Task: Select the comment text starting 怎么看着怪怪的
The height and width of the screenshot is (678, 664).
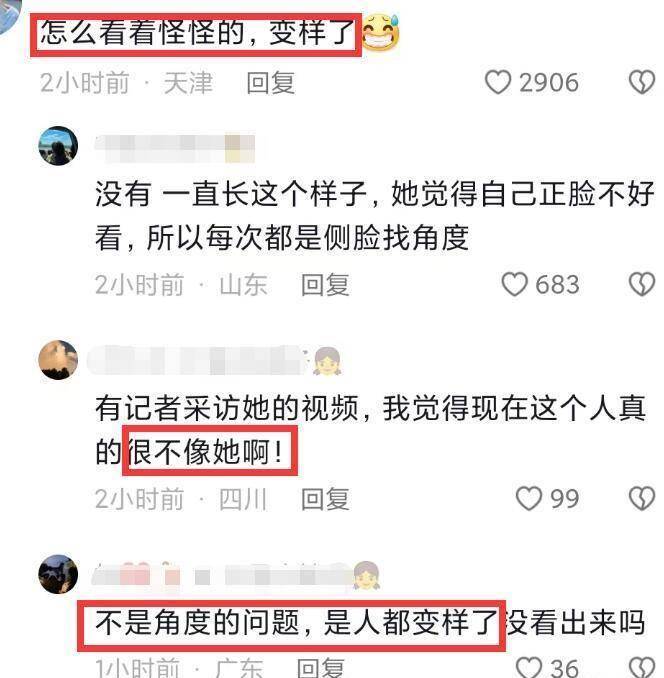Action: pos(197,32)
